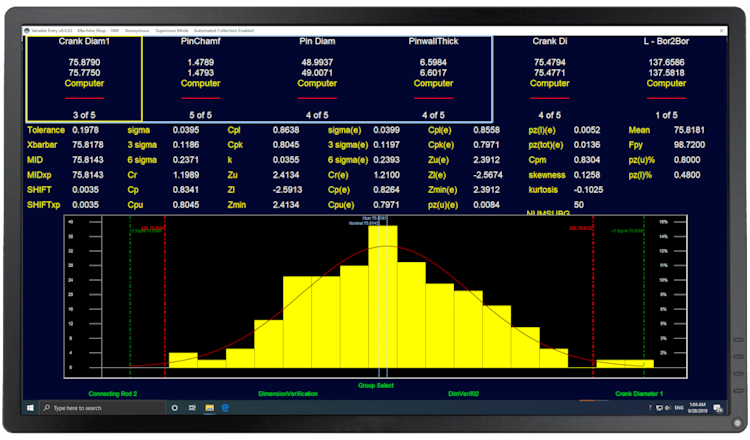Click the MID statistic label

tap(35, 160)
